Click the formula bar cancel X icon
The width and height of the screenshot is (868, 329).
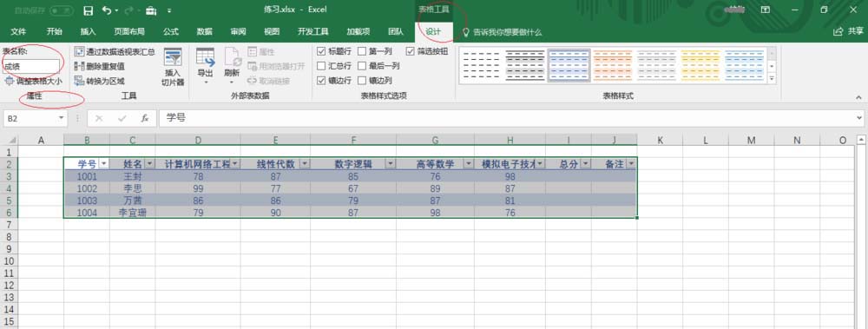(99, 118)
